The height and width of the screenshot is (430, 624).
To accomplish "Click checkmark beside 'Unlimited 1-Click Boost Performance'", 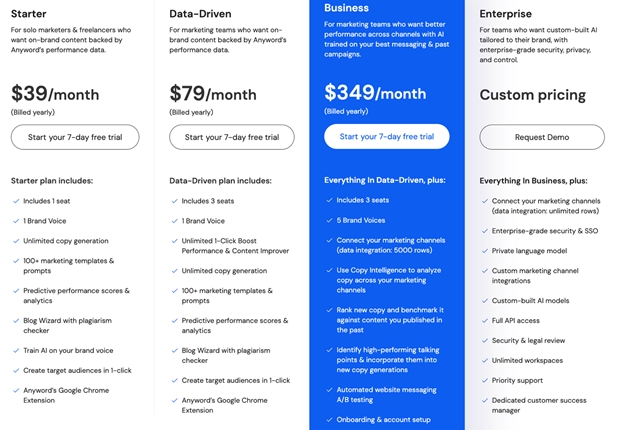I will click(x=175, y=241).
